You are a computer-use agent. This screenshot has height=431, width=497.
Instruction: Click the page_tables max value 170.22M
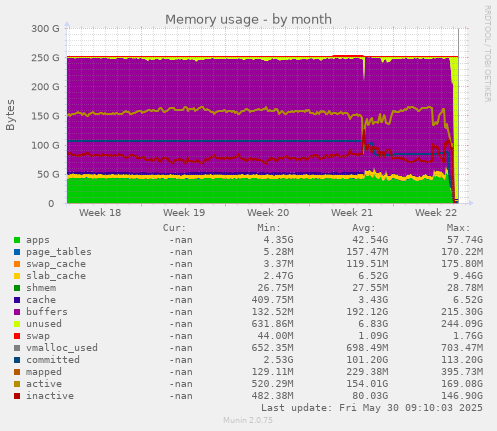coord(462,252)
